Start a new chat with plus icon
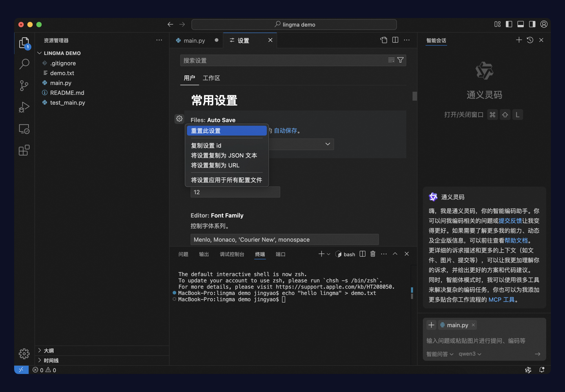Image resolution: width=565 pixels, height=392 pixels. pyautogui.click(x=519, y=40)
